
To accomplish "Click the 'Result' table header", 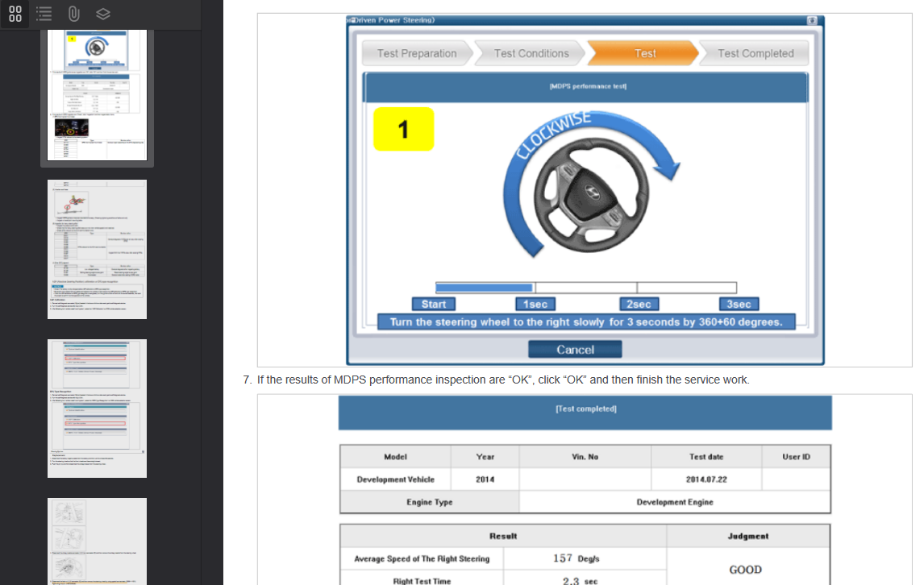I will 503,536.
